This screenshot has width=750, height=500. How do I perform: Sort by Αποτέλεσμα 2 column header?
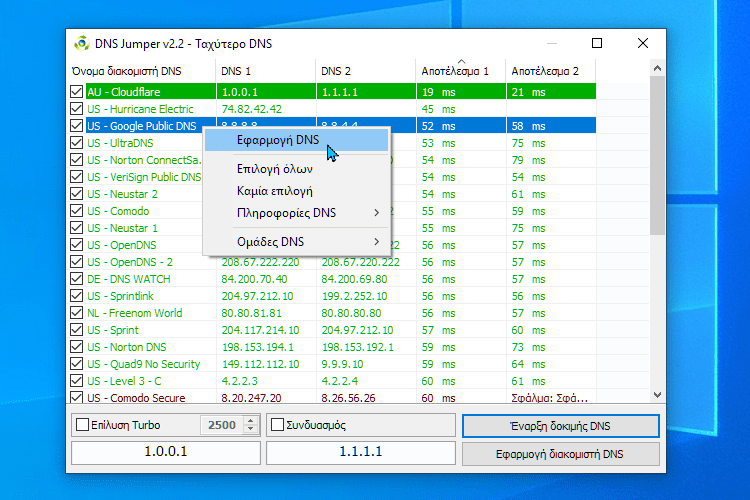click(x=551, y=71)
